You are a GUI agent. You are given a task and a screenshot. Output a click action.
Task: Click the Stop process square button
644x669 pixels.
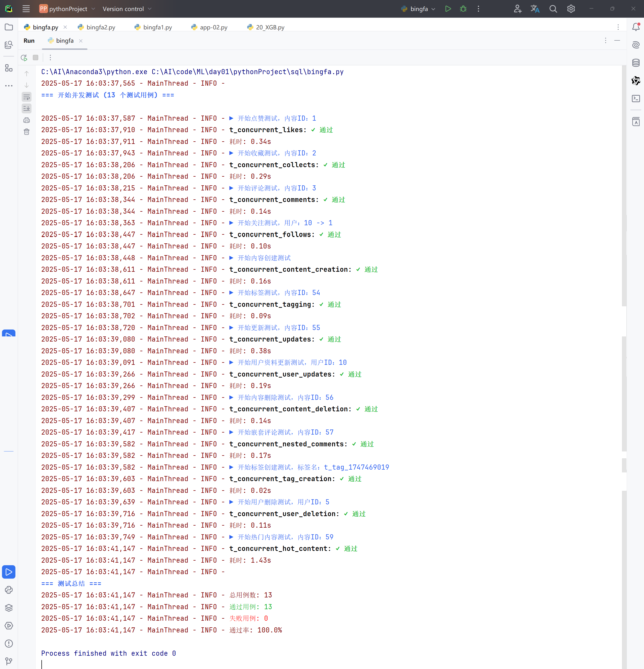36,58
